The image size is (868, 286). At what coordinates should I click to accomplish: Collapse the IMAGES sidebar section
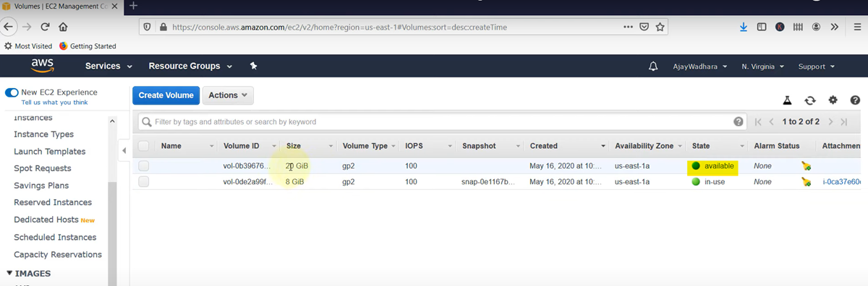pyautogui.click(x=28, y=274)
